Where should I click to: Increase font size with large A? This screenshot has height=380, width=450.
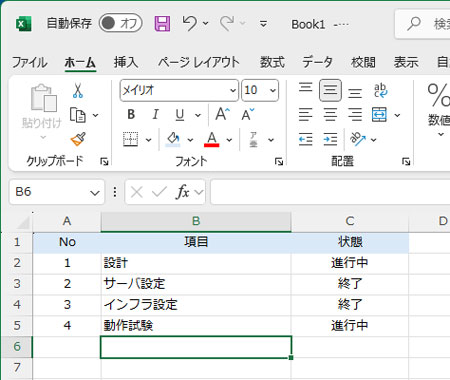point(223,114)
